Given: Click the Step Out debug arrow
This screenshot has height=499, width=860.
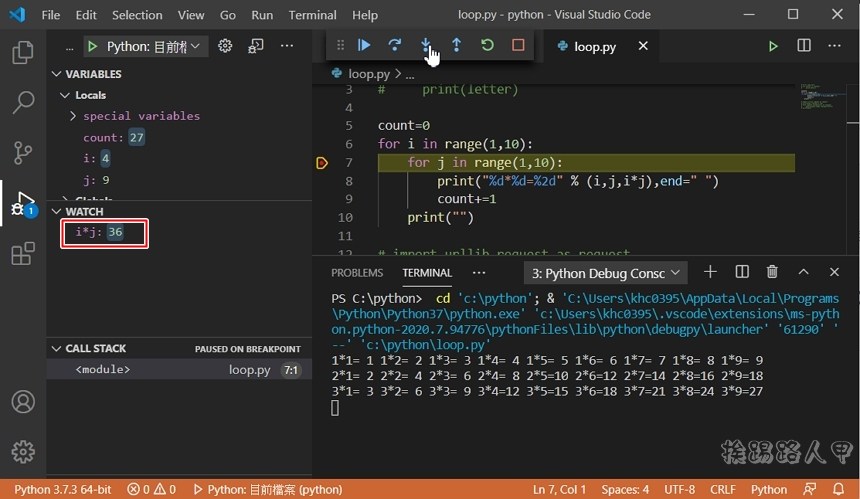Looking at the screenshot, I should [456, 45].
